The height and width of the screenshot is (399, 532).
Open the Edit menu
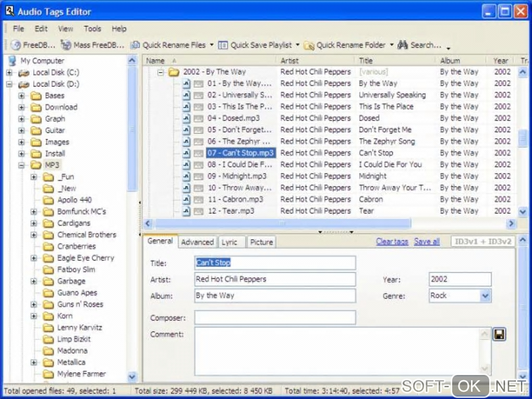pyautogui.click(x=41, y=29)
